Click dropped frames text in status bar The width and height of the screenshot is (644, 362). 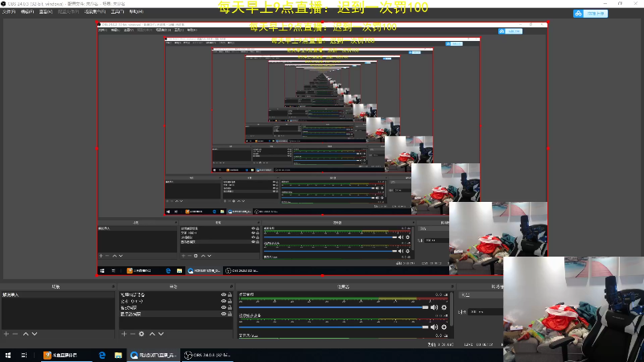click(440, 345)
